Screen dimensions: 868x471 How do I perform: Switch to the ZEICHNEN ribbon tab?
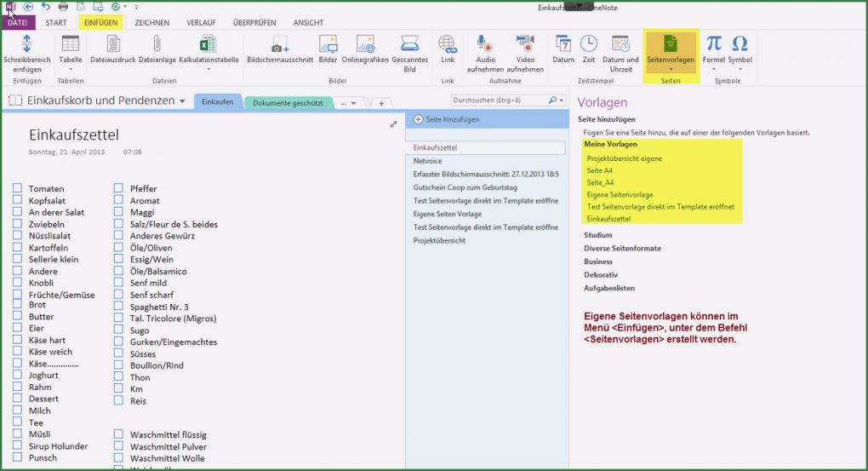151,23
